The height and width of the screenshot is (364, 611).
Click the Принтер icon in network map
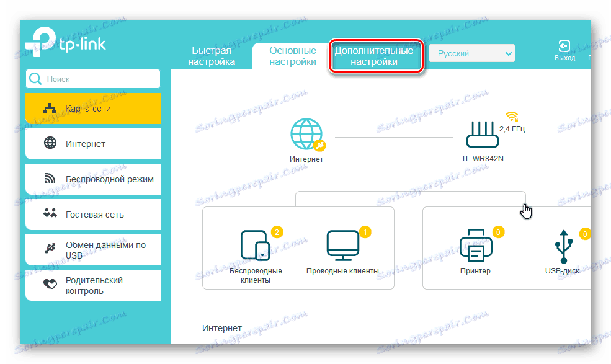pyautogui.click(x=475, y=245)
